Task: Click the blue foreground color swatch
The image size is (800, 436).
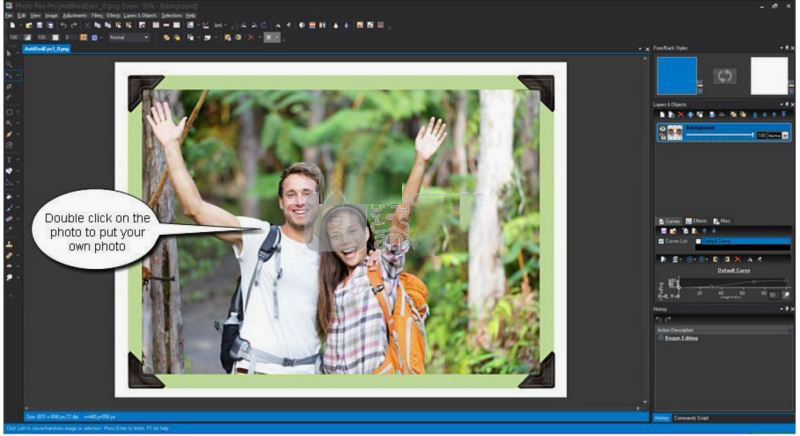Action: tap(677, 76)
